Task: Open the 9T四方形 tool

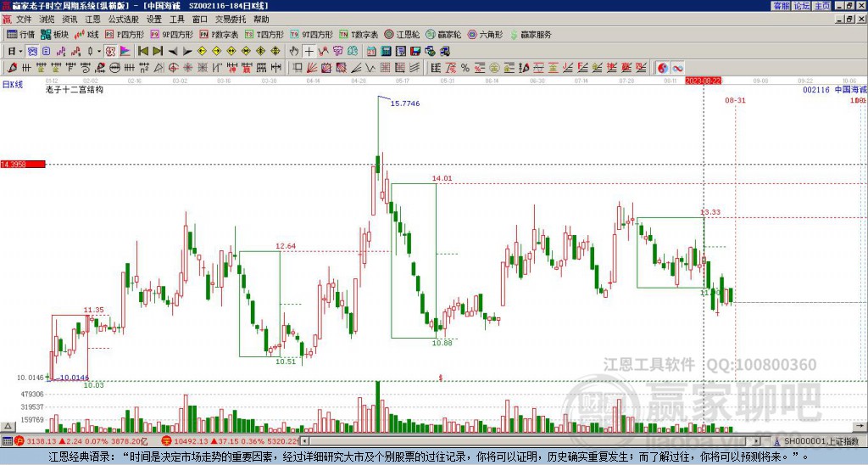Action: point(311,34)
